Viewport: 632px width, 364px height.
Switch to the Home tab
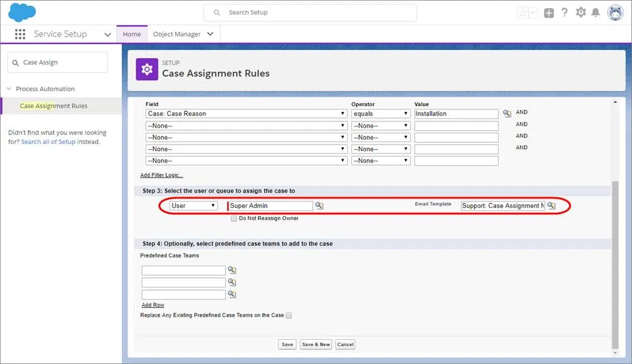pos(132,34)
